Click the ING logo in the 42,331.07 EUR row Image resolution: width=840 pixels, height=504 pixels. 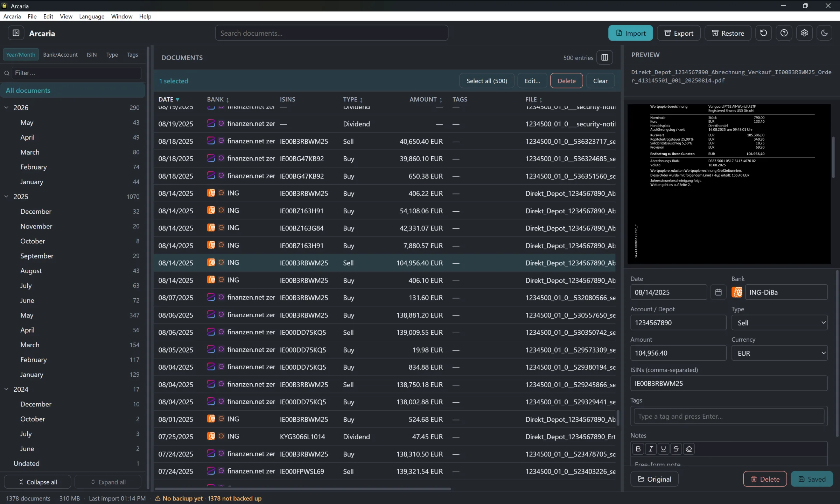[211, 228]
